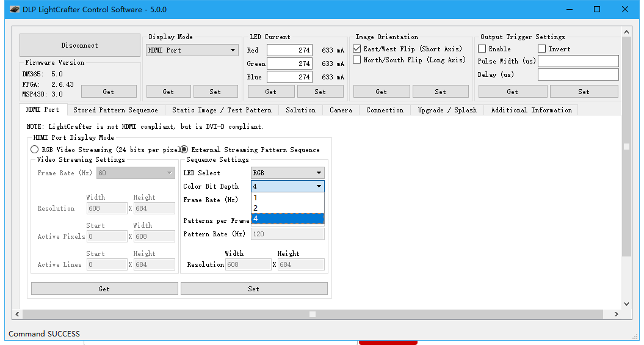Click Get under LED Current
This screenshot has height=345, width=644.
[271, 92]
